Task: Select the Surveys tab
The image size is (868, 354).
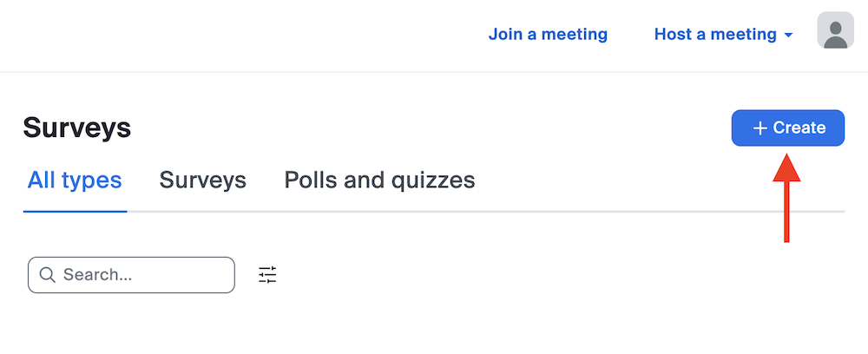Action: (x=203, y=180)
